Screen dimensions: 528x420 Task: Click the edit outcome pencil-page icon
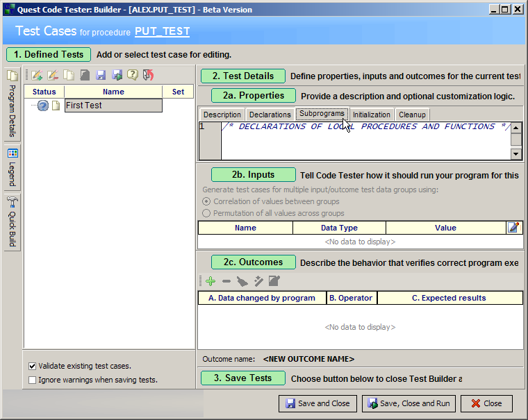274,280
